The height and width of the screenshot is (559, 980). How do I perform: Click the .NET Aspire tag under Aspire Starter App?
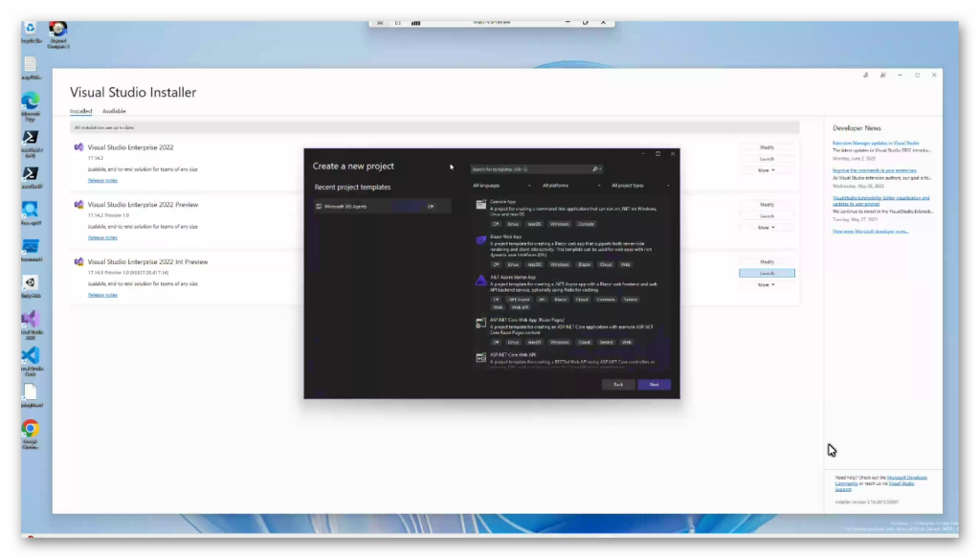[x=519, y=300]
